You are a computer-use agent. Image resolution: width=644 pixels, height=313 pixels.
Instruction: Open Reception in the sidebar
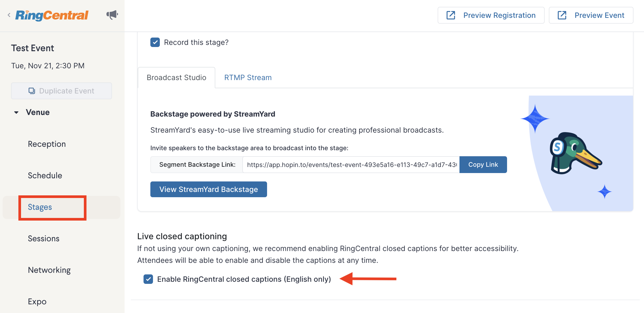point(47,144)
